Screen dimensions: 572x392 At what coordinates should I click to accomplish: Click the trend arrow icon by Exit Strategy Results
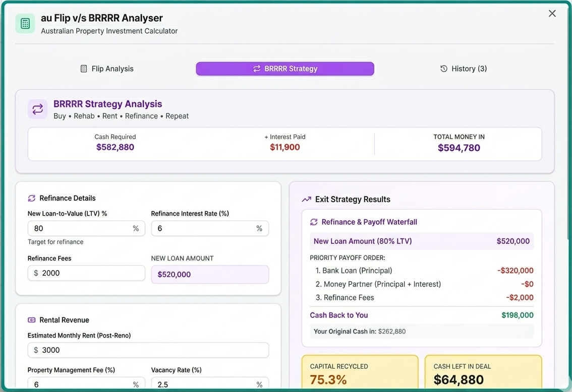coord(306,200)
